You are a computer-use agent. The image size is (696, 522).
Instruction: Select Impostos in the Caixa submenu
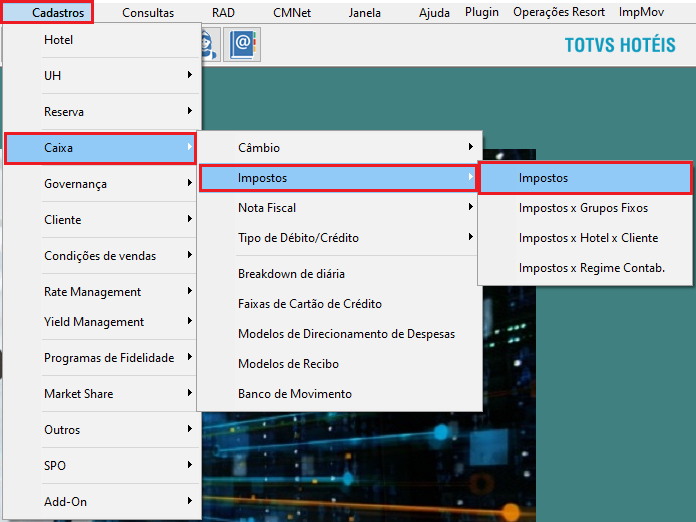click(x=338, y=178)
